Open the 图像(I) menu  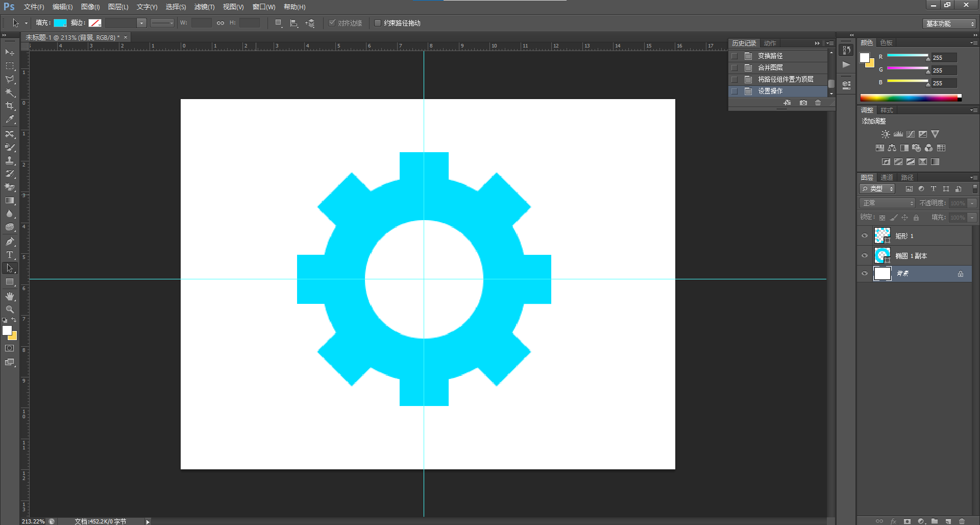click(90, 7)
